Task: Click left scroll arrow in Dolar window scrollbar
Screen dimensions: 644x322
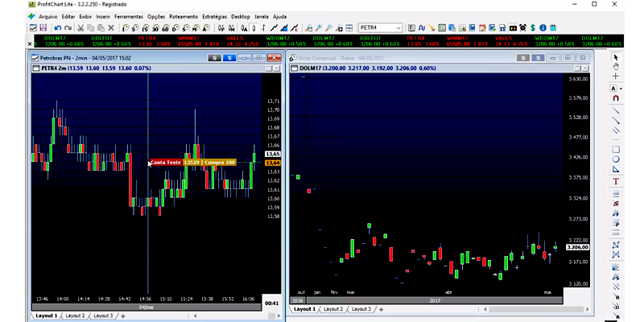Action: (x=486, y=309)
